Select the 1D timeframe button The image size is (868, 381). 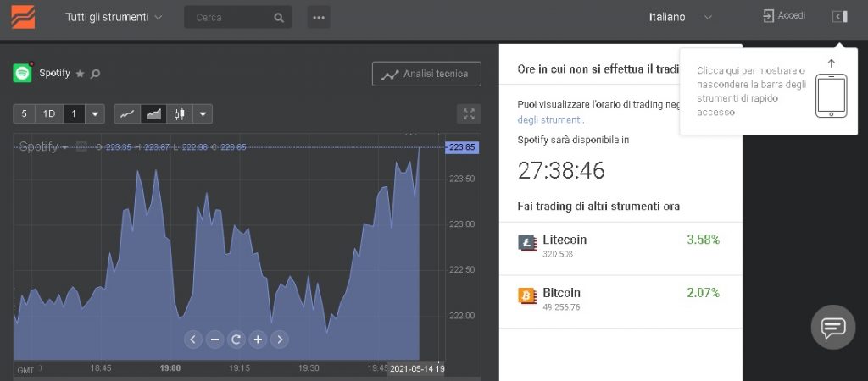coord(49,114)
